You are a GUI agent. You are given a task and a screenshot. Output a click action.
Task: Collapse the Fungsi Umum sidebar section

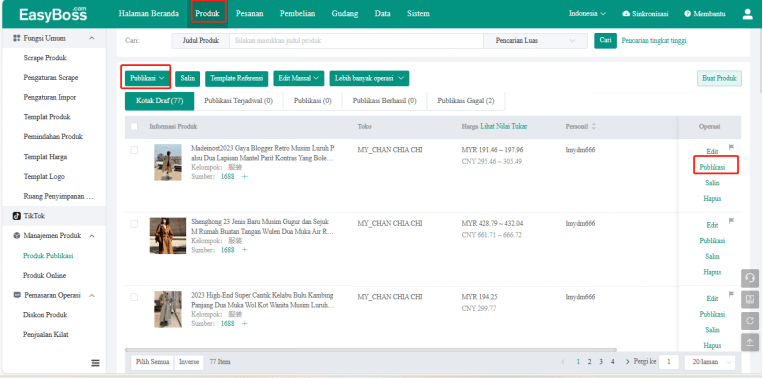(91, 38)
